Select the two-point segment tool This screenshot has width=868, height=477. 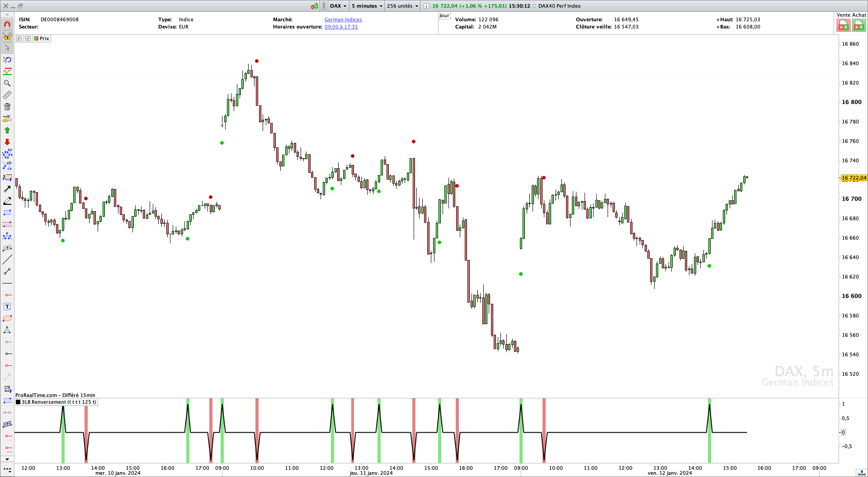[7, 271]
